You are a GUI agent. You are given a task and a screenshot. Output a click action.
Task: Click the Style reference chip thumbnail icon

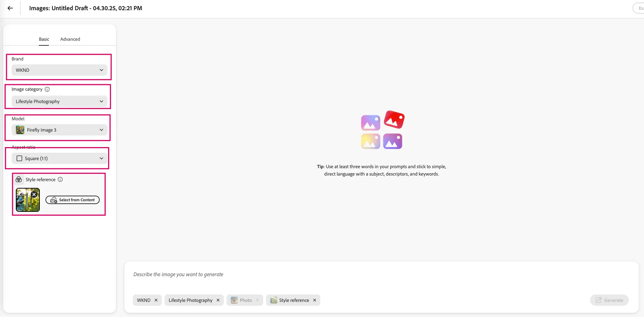pyautogui.click(x=274, y=300)
